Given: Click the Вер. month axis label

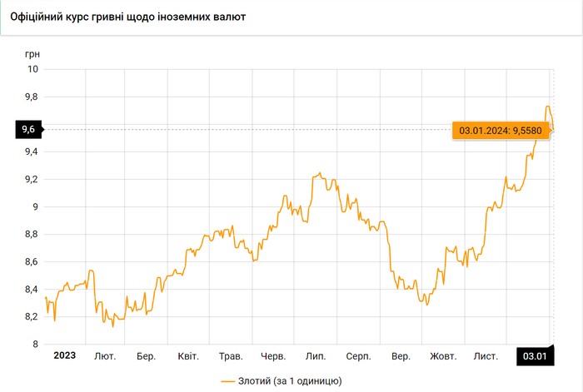Looking at the screenshot, I should click(x=401, y=356).
